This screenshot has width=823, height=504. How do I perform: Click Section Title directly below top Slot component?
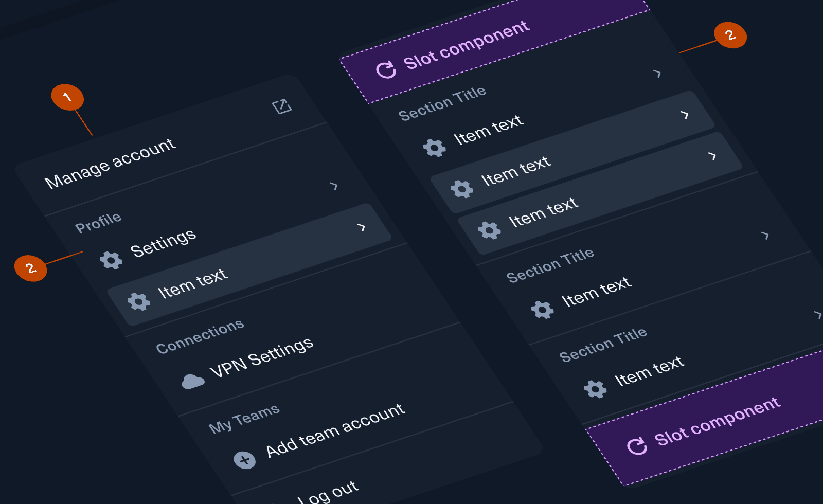point(442,103)
